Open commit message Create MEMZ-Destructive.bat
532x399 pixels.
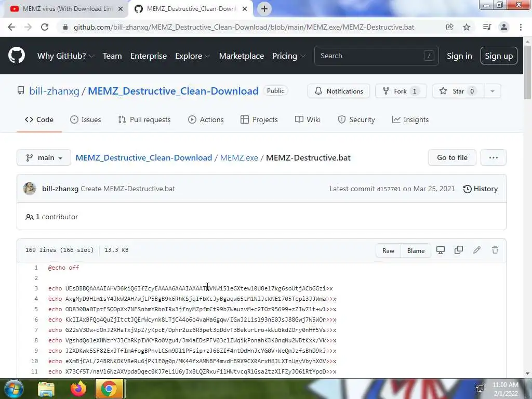(128, 189)
